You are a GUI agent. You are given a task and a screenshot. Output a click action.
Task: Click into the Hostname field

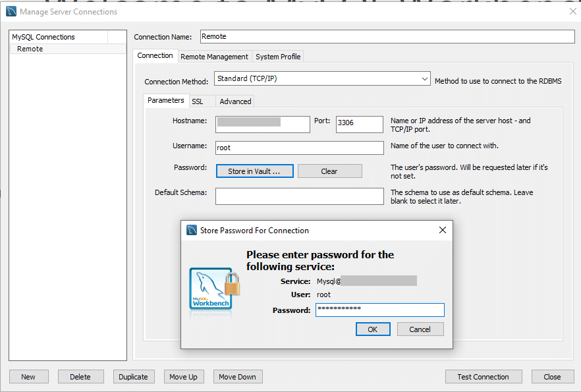[263, 124]
